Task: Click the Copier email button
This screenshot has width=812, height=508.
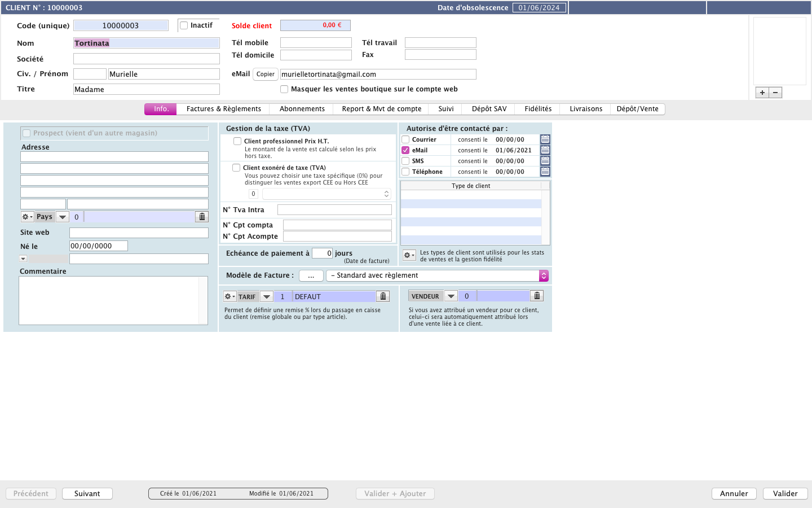Action: [x=265, y=74]
